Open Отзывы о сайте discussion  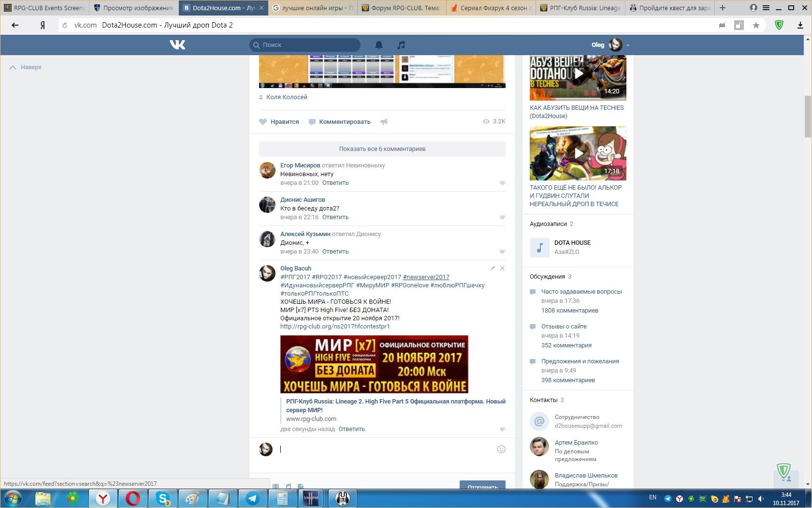click(x=564, y=327)
